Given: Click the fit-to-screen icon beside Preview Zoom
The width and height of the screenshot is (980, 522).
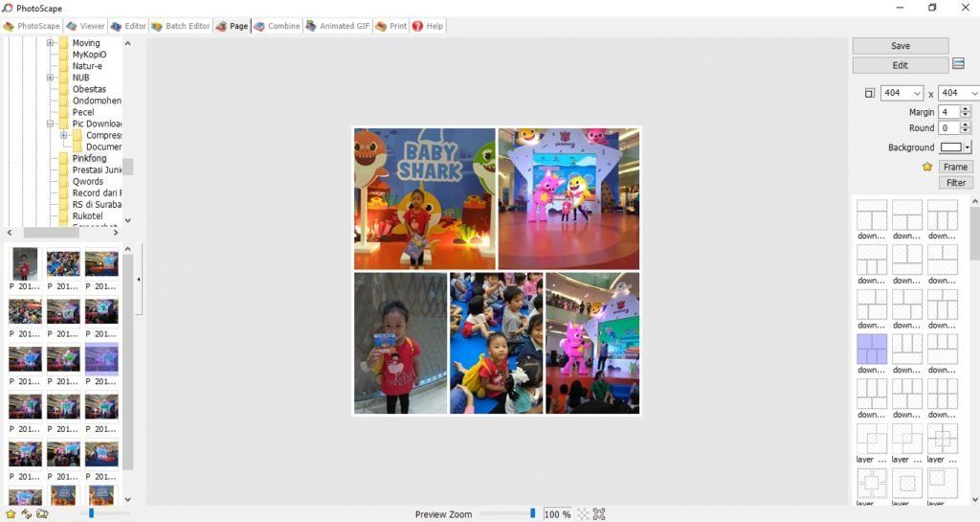Looking at the screenshot, I should pyautogui.click(x=599, y=514).
